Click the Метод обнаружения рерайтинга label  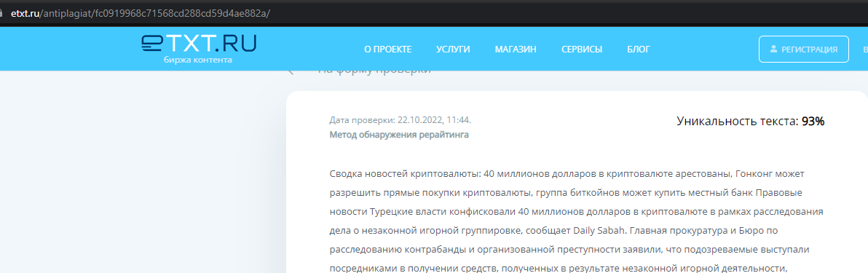(x=399, y=135)
